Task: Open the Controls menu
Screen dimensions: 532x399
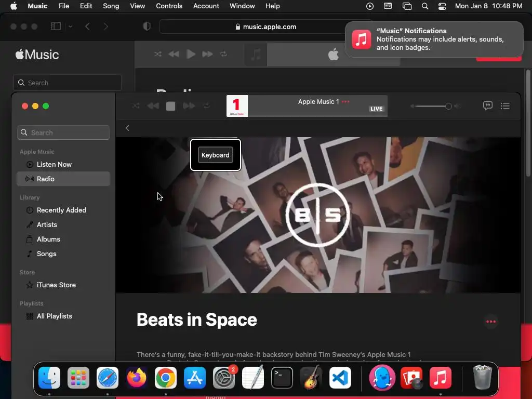Action: click(169, 6)
